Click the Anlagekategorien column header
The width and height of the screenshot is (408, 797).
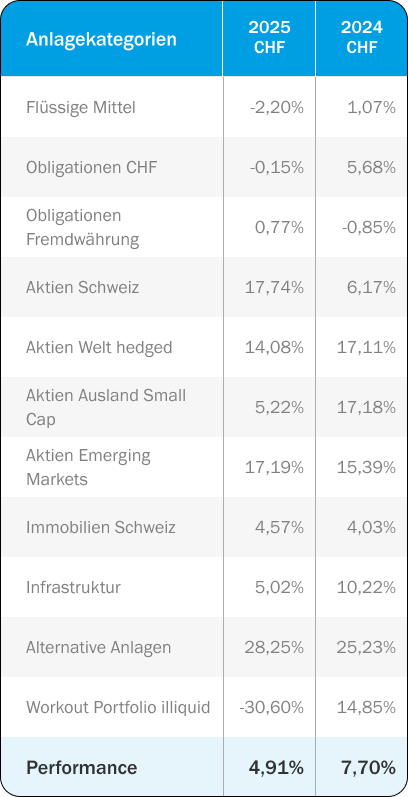pos(101,39)
